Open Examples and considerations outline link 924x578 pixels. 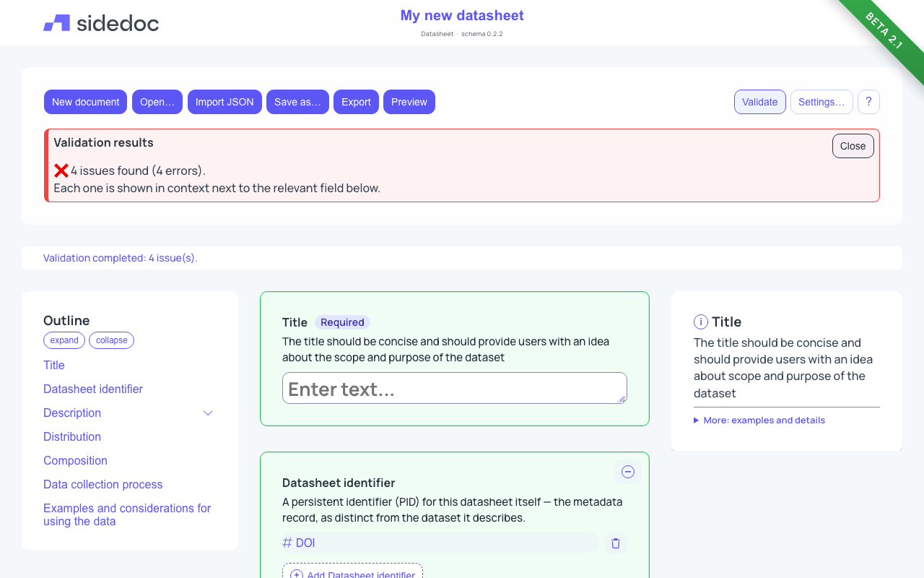click(x=127, y=515)
